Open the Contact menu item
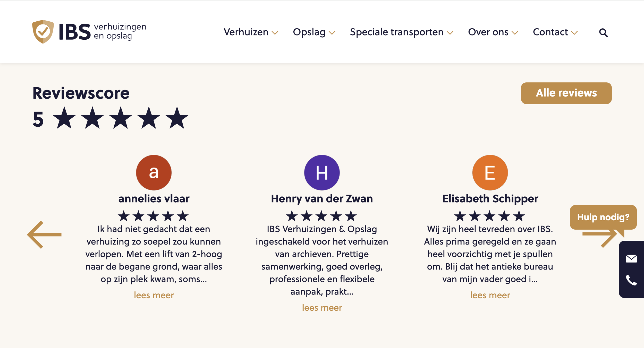This screenshot has height=348, width=644. (550, 32)
